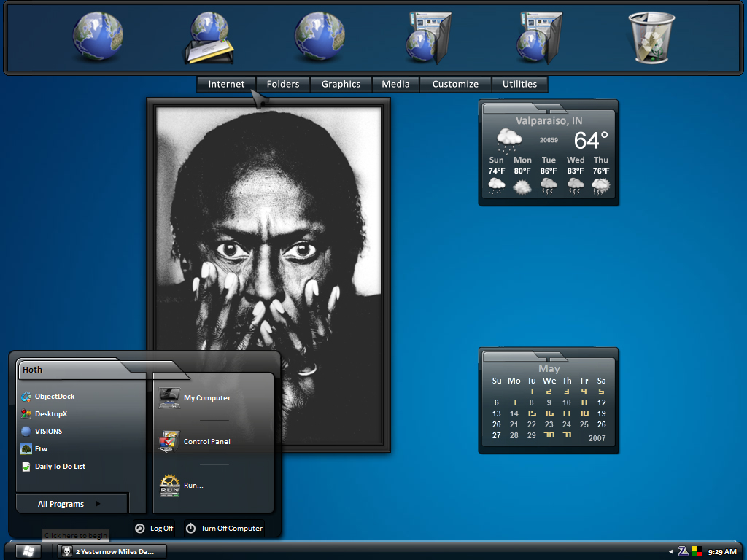Click Turn Off Computer button

point(224,528)
